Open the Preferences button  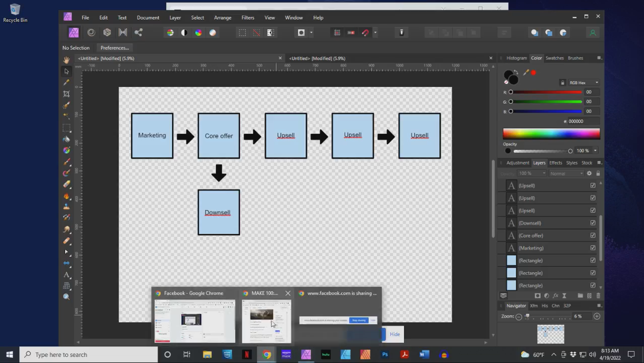click(114, 47)
